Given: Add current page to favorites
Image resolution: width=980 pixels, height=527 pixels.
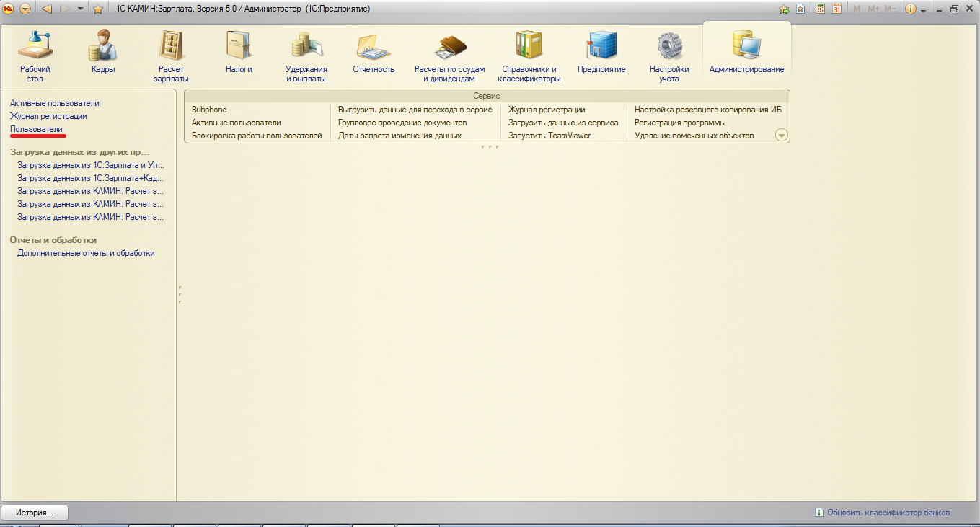Looking at the screenshot, I should coord(784,9).
